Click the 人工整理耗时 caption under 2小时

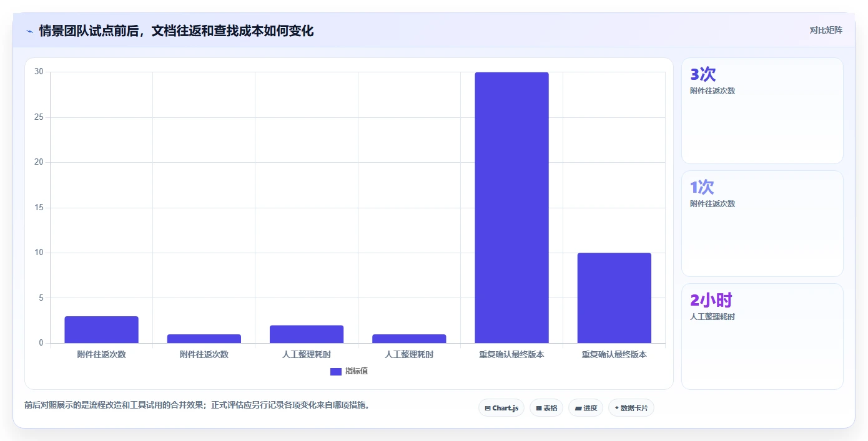[x=713, y=317]
